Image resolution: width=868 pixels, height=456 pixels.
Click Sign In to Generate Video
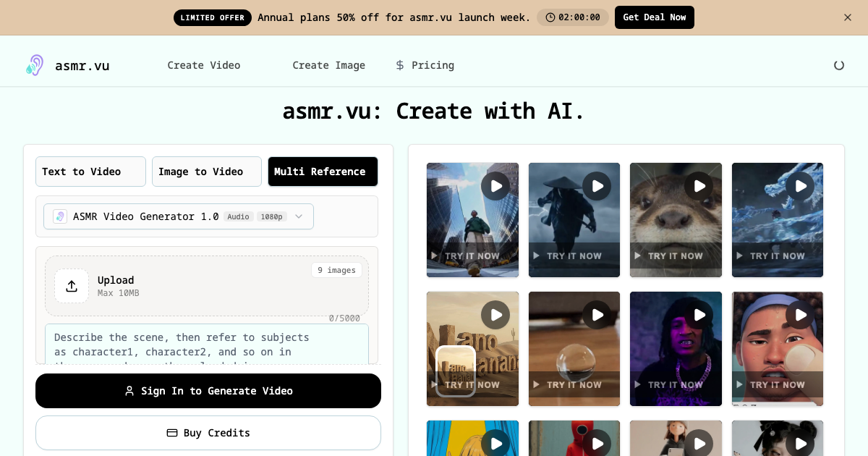pyautogui.click(x=208, y=391)
